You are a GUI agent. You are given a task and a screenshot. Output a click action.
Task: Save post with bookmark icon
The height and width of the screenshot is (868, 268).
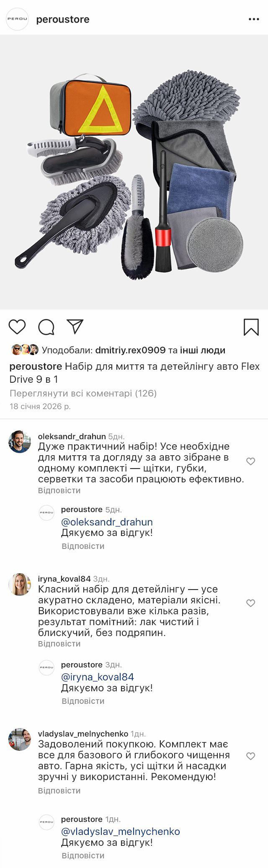[x=251, y=327]
